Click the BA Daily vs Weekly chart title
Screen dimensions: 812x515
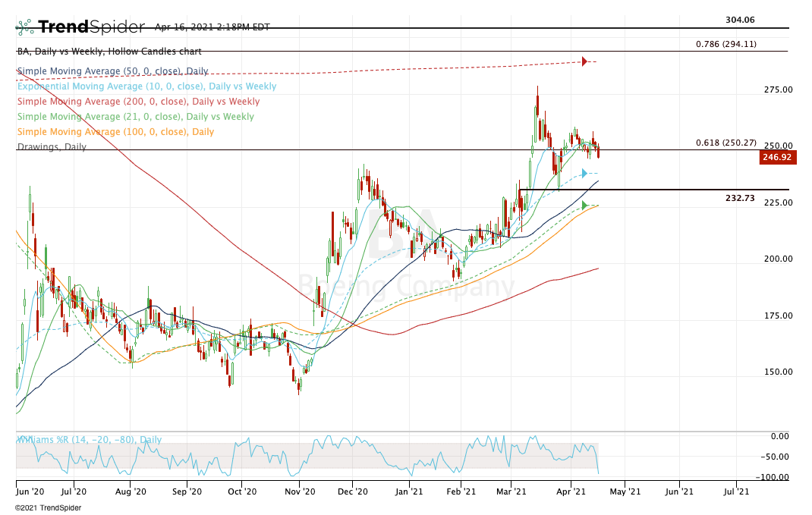coord(109,52)
